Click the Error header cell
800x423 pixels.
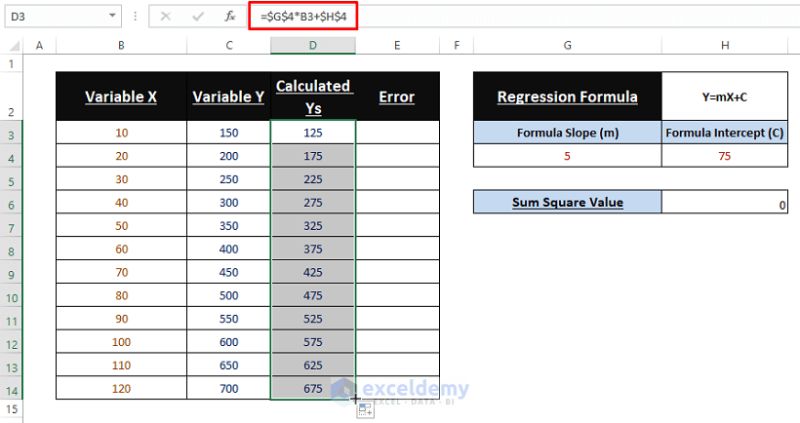pyautogui.click(x=397, y=96)
